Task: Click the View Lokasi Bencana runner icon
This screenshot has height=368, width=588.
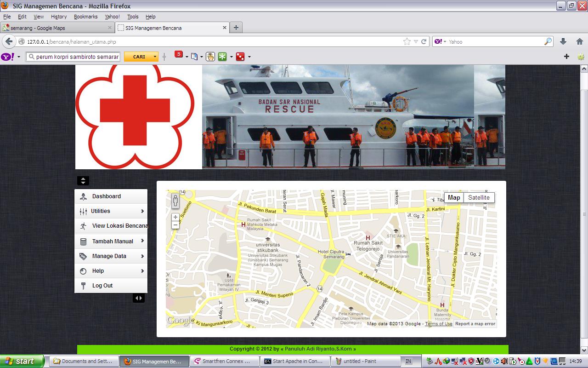Action: click(83, 226)
